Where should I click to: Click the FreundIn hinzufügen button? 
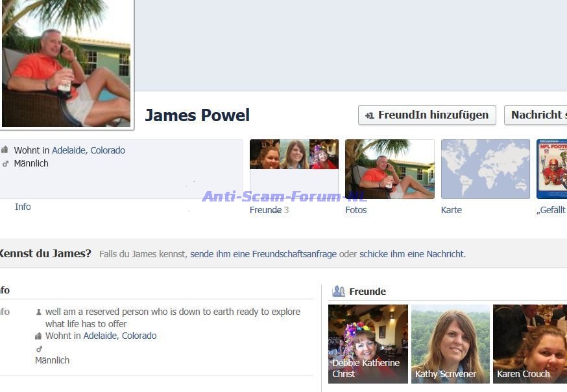click(427, 115)
